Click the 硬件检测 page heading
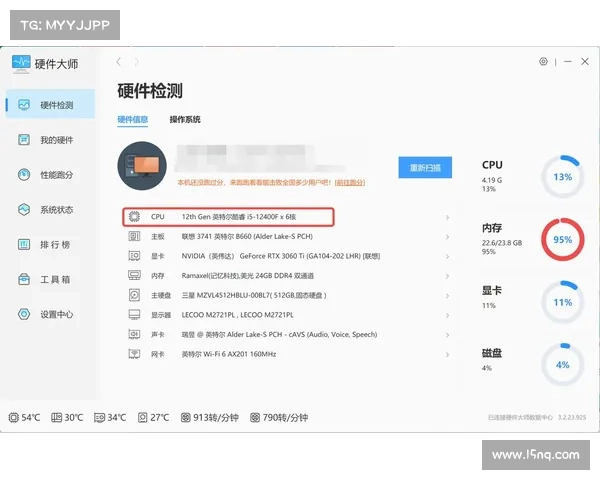The height and width of the screenshot is (480, 600). 150,91
